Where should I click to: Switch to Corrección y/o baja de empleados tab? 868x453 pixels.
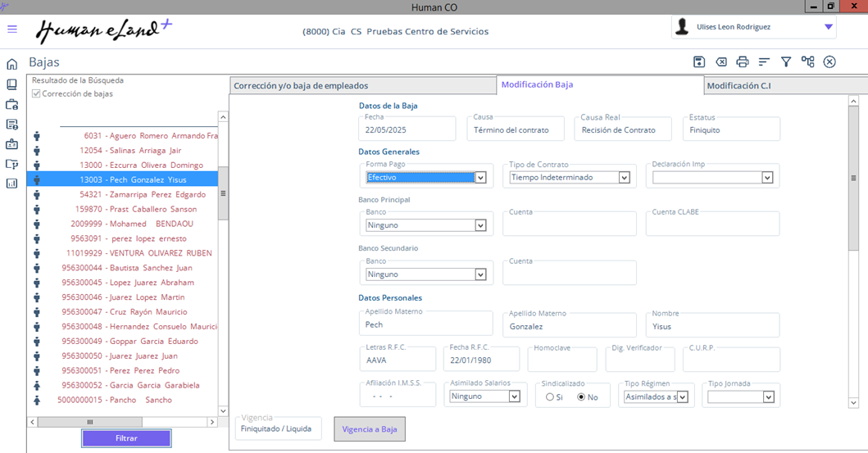pos(301,86)
